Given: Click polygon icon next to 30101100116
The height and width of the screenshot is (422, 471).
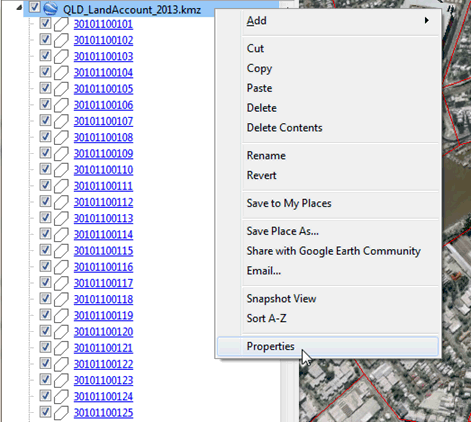Looking at the screenshot, I should tap(61, 267).
